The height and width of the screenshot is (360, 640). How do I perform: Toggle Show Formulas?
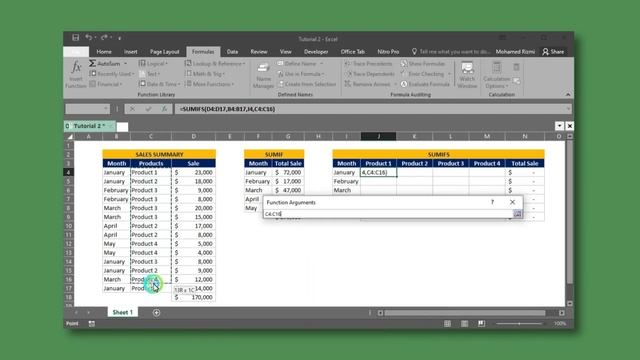pos(423,64)
